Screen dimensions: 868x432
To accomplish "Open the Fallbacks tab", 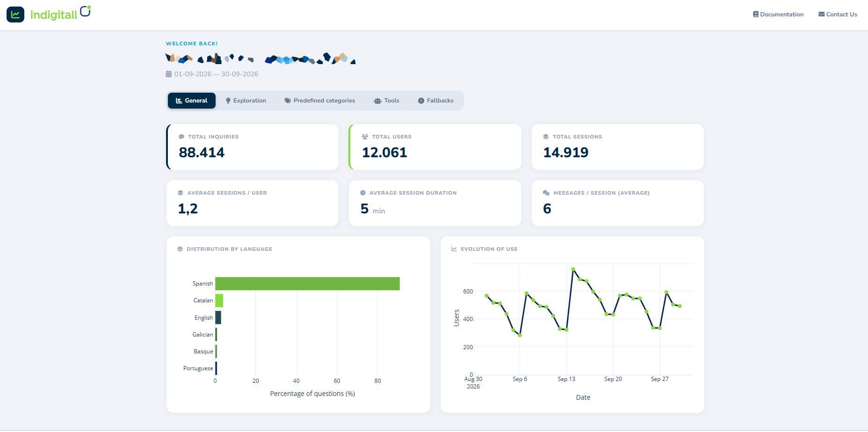I will [x=436, y=101].
